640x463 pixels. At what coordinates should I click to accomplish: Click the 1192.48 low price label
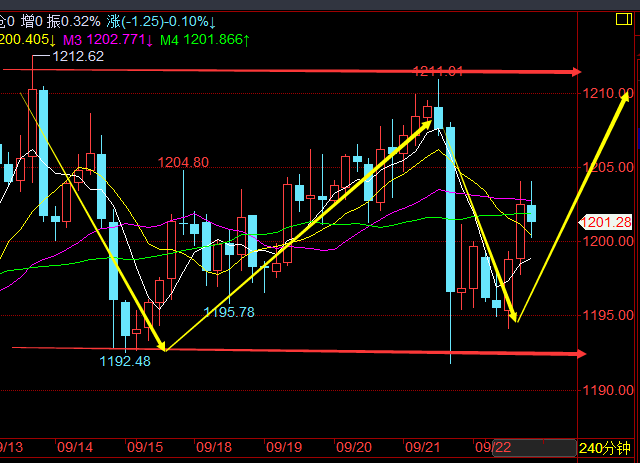pos(125,361)
